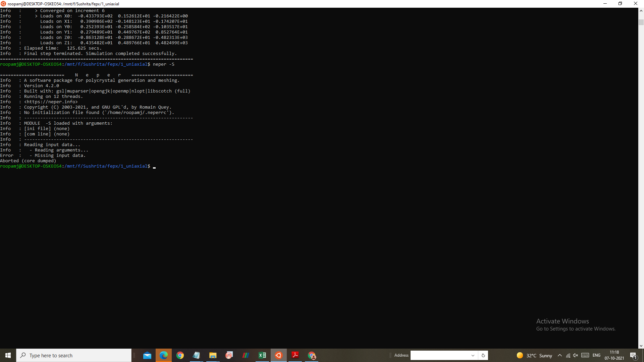Open the Notepad-style app beside Chrome
644x362 pixels.
pyautogui.click(x=197, y=355)
